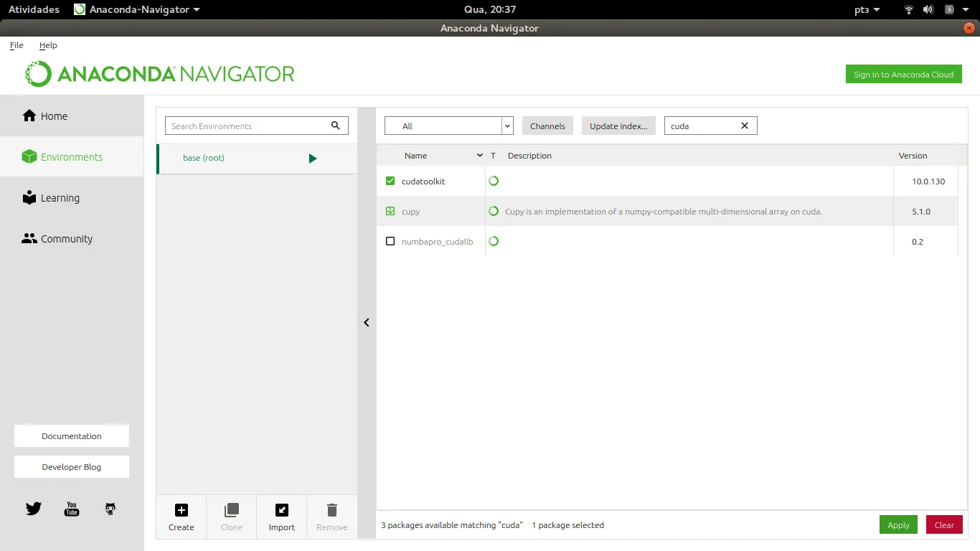Clear the cuda search with X icon
The width and height of the screenshot is (980, 551).
pos(745,126)
